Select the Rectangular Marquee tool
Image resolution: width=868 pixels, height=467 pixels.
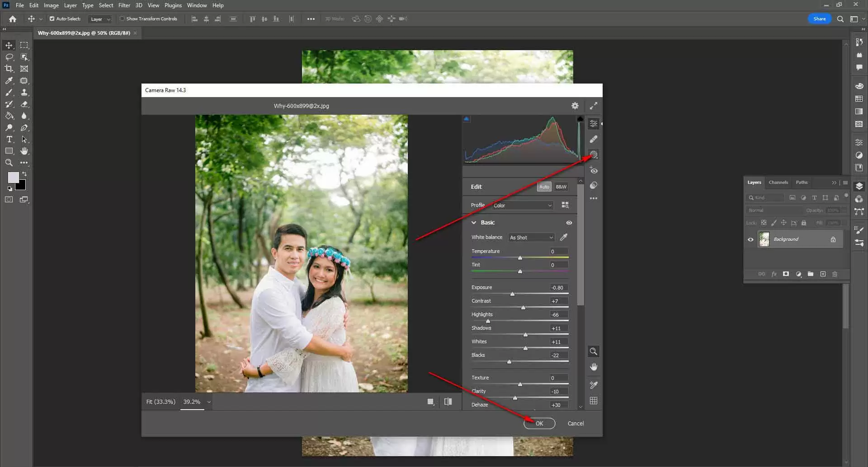click(24, 45)
